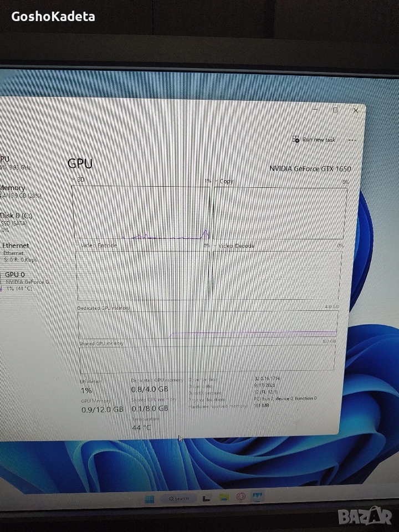Switch to Task Manager taskbar icon
The image size is (399, 532).
coord(257,497)
